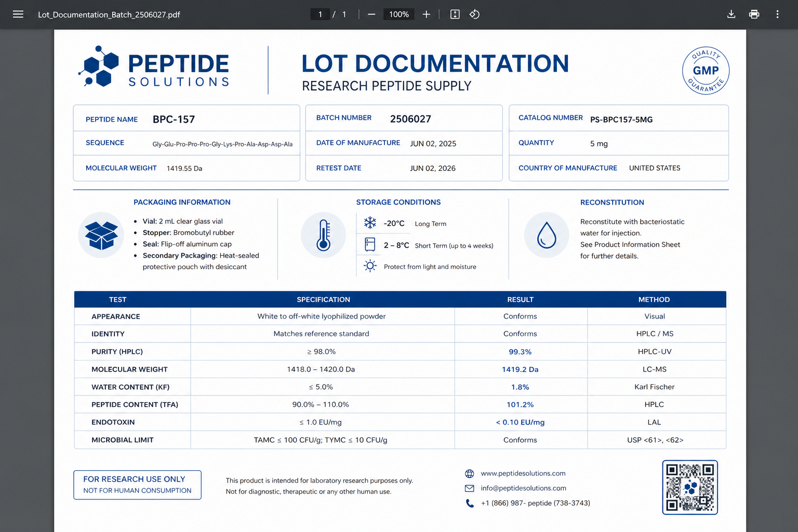Click catalog number PS-BPC157-5MG
798x532 pixels.
621,119
